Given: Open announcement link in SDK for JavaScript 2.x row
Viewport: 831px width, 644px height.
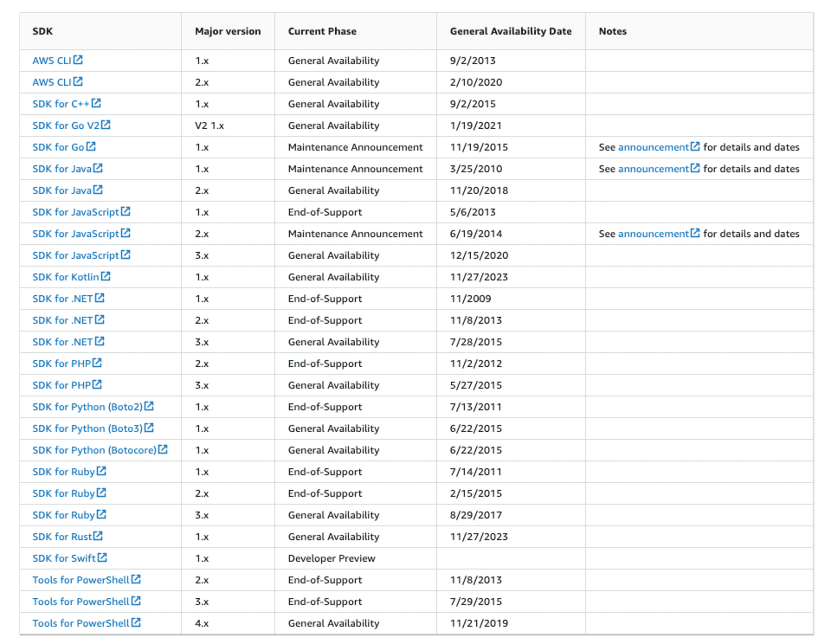Looking at the screenshot, I should (654, 234).
